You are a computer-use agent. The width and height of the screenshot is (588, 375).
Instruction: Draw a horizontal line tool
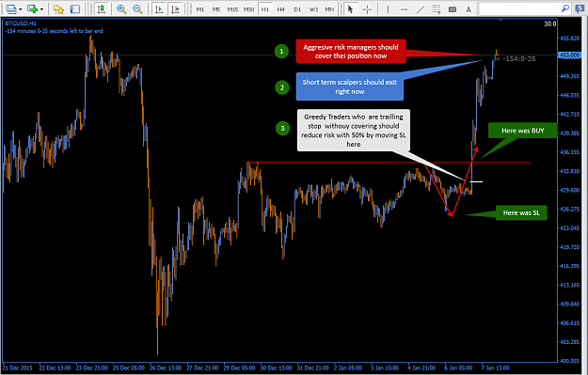(x=404, y=9)
